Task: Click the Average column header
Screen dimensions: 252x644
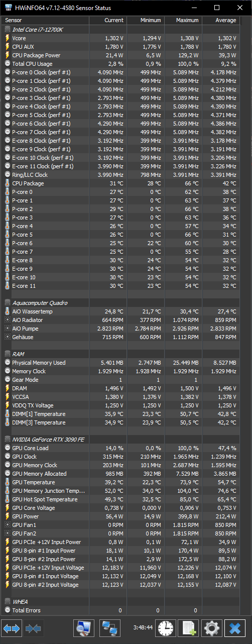Action: coord(220,21)
